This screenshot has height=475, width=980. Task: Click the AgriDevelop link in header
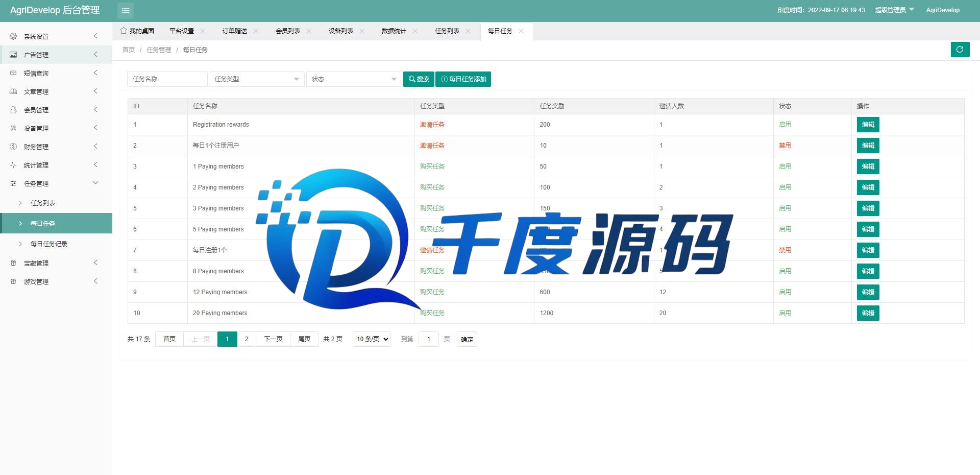point(943,10)
